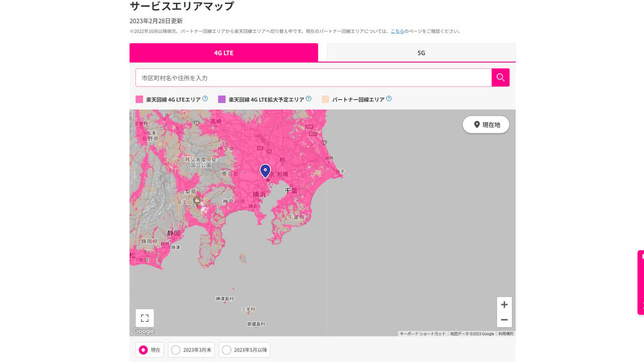
Task: Click the キーボードショートカット link
Action: tap(422, 333)
